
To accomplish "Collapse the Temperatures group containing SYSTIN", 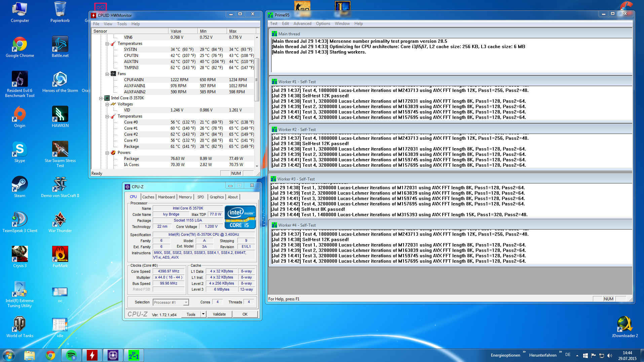I will (x=107, y=44).
